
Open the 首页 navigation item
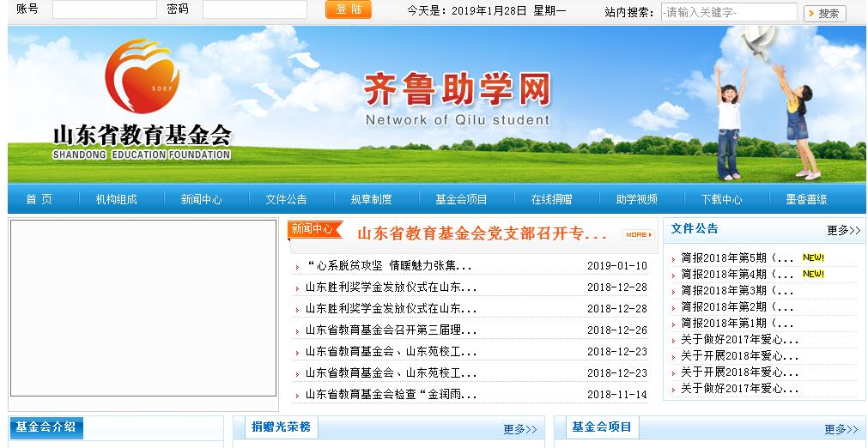pos(39,199)
